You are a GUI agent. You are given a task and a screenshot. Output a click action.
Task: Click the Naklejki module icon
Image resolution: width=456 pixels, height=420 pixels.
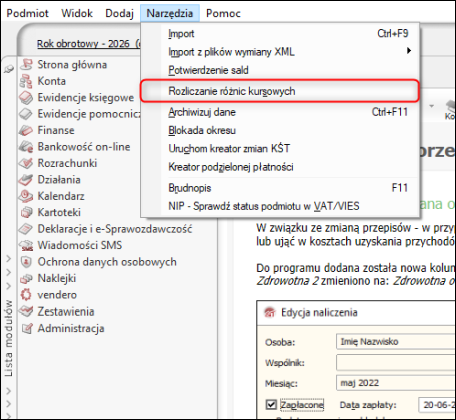(27, 278)
